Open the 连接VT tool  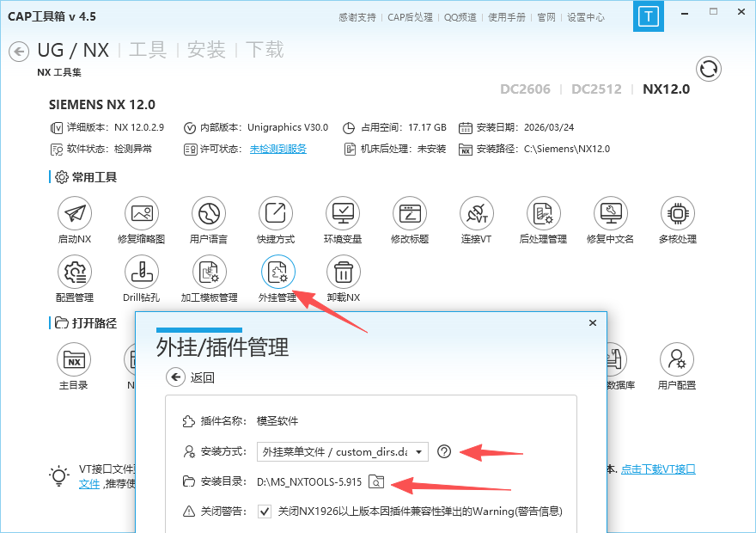[477, 213]
